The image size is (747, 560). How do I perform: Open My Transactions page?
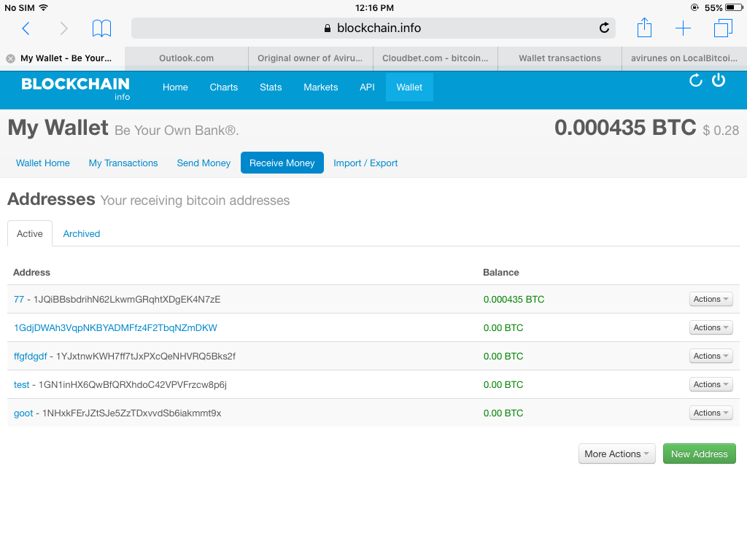(123, 163)
